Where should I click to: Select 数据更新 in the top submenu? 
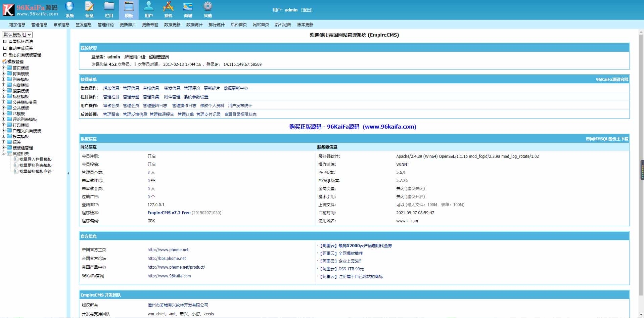point(172,25)
